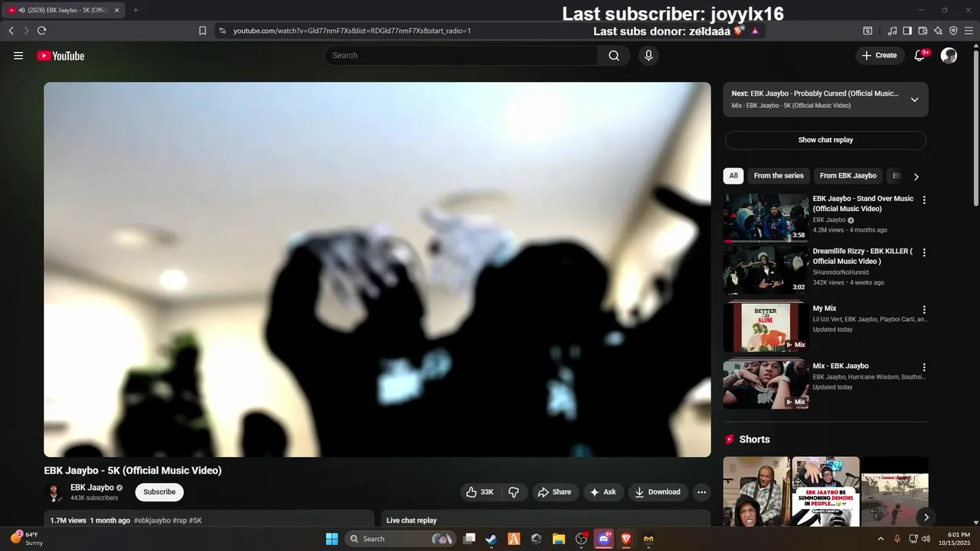The width and height of the screenshot is (980, 551).
Task: Open Task View on the taskbar
Action: click(469, 539)
